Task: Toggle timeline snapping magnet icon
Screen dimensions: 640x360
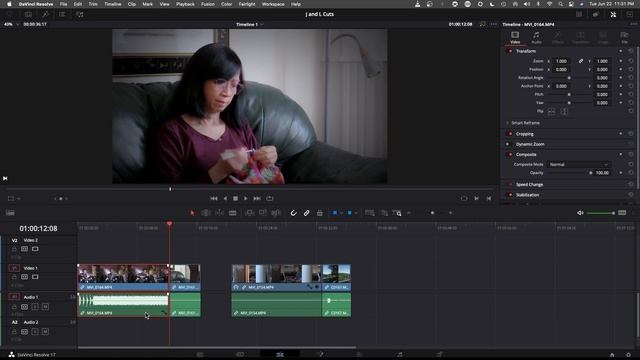Action: pyautogui.click(x=293, y=213)
